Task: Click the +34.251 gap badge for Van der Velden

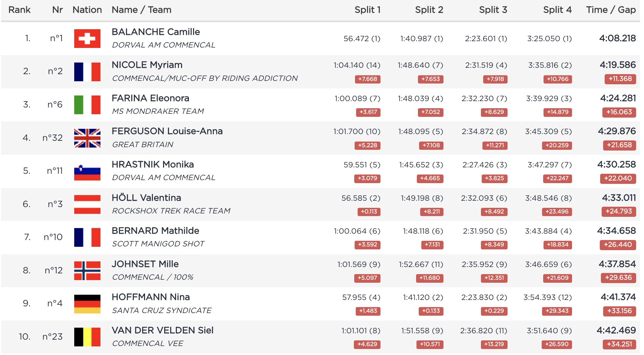Action: (620, 344)
